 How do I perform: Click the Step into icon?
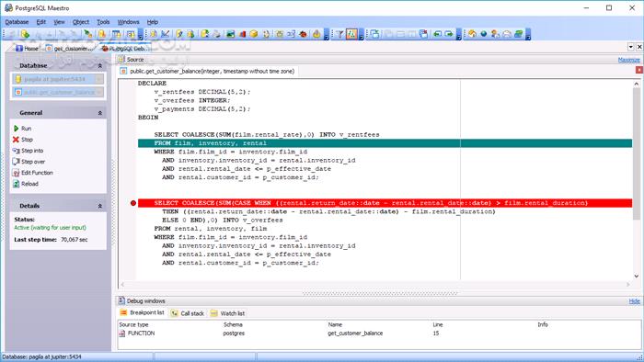[16, 151]
